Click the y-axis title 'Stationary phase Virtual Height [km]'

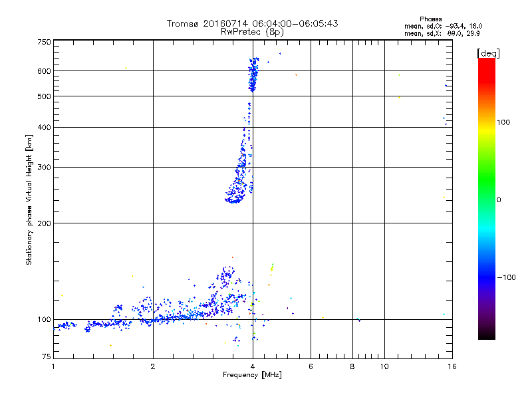29,199
